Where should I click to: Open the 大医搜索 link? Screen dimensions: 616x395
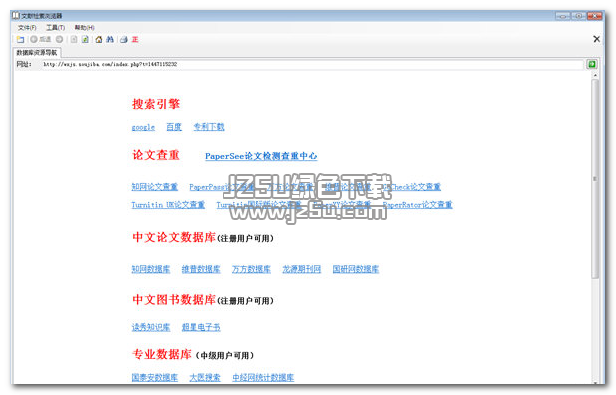pyautogui.click(x=205, y=377)
